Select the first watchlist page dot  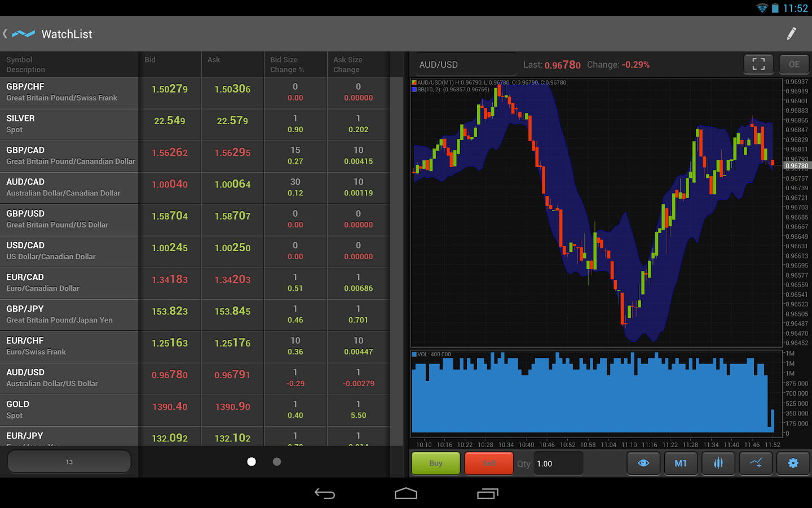click(x=251, y=462)
